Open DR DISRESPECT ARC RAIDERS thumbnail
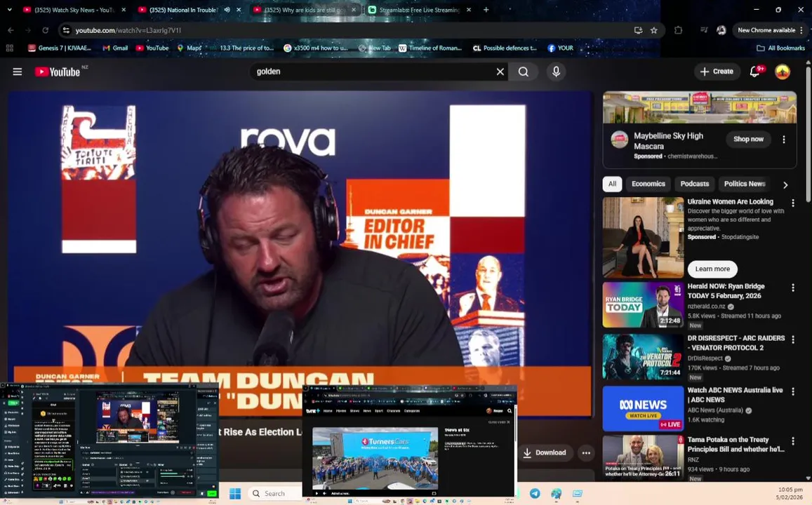The width and height of the screenshot is (812, 505). [643, 356]
